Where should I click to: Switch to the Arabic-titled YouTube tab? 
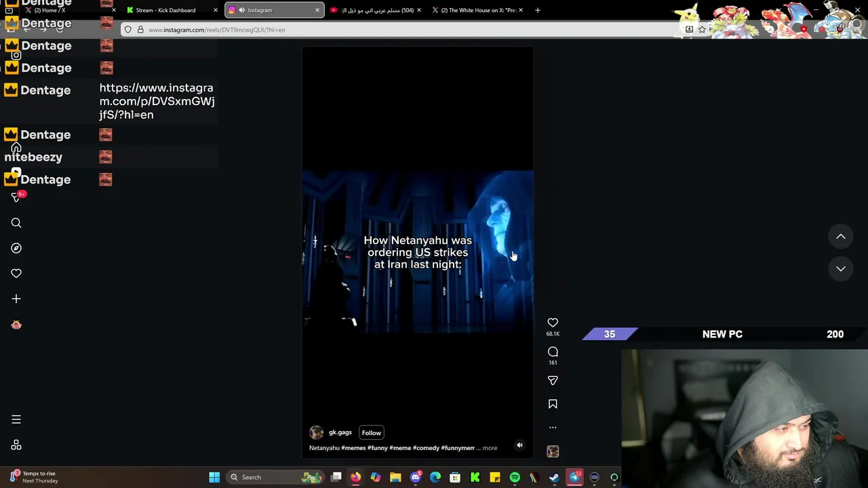[x=375, y=10]
